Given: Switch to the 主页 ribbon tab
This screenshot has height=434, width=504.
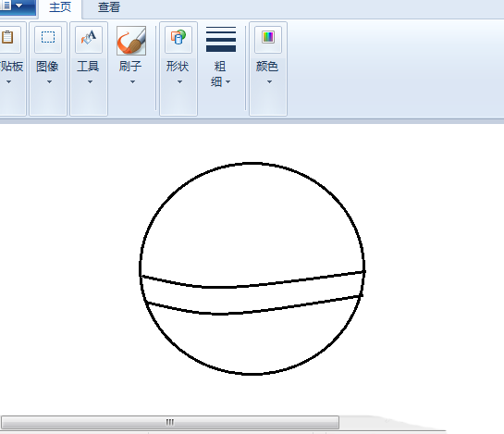Looking at the screenshot, I should (x=60, y=7).
